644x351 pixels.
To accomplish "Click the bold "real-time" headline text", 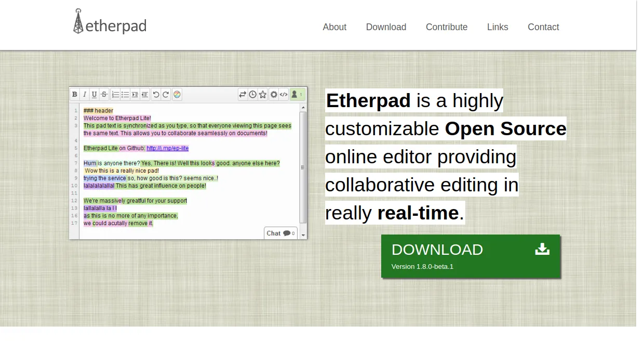I will pos(418,213).
